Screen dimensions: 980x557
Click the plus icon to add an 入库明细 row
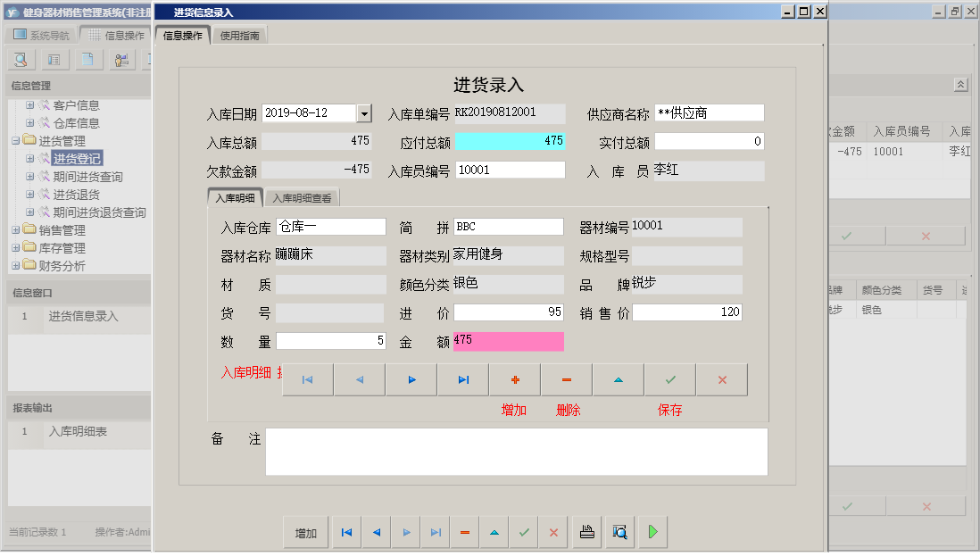tap(515, 378)
